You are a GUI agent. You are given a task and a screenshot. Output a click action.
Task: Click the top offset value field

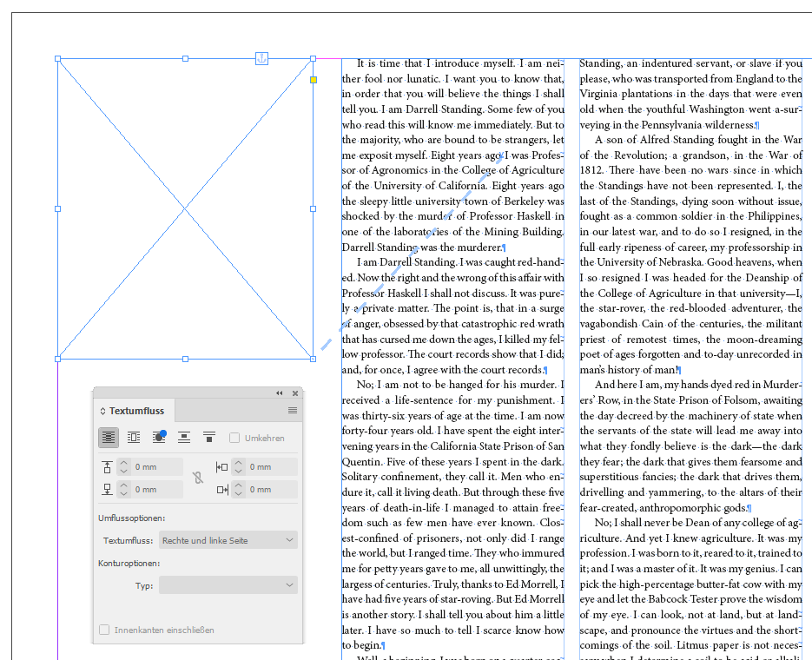click(157, 467)
